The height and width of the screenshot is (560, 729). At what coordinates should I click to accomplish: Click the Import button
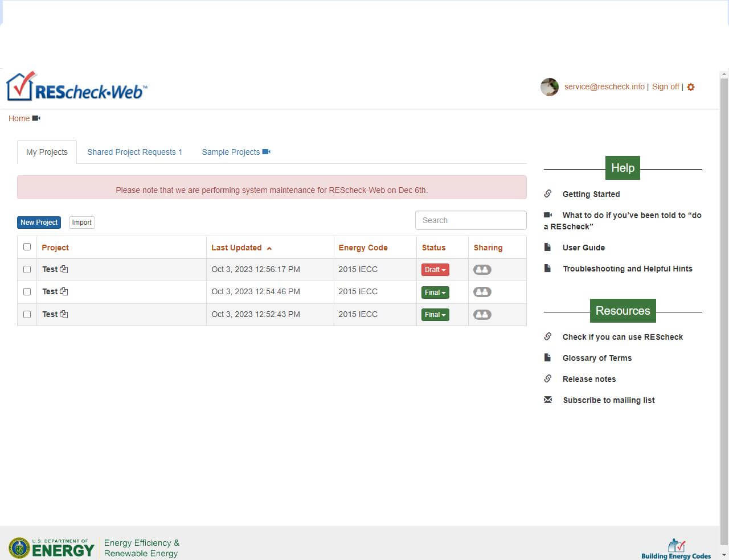tap(81, 223)
